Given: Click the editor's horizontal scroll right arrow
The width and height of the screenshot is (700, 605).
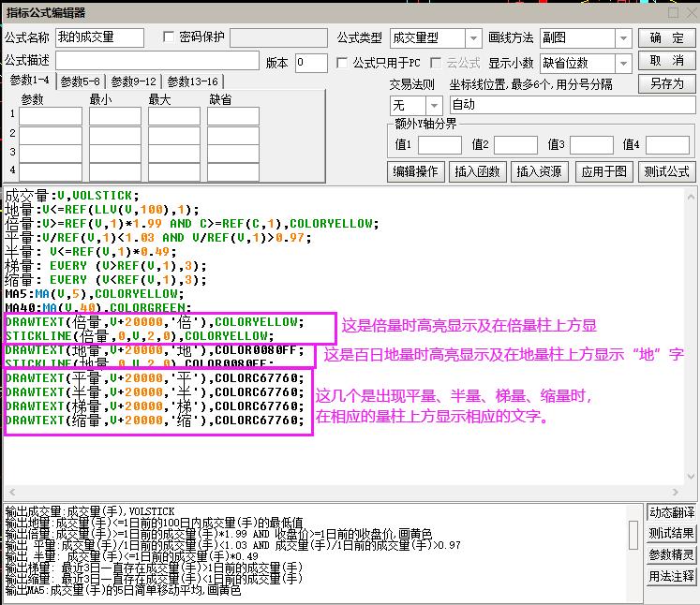Looking at the screenshot, I should [x=675, y=492].
